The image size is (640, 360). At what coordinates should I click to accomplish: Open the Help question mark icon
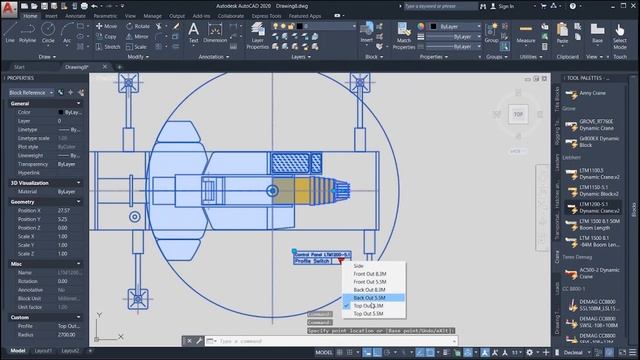(x=573, y=6)
